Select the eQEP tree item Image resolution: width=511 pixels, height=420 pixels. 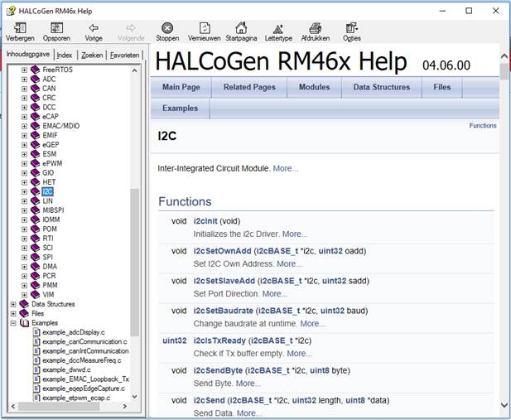pyautogui.click(x=51, y=145)
